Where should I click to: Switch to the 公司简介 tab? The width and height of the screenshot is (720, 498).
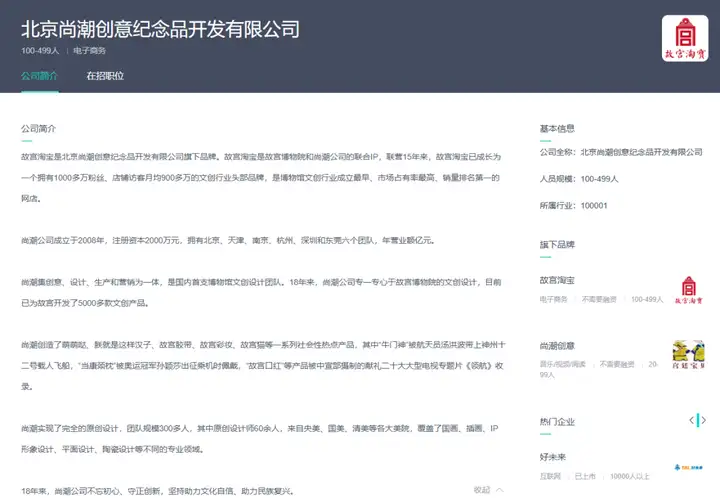click(39, 76)
